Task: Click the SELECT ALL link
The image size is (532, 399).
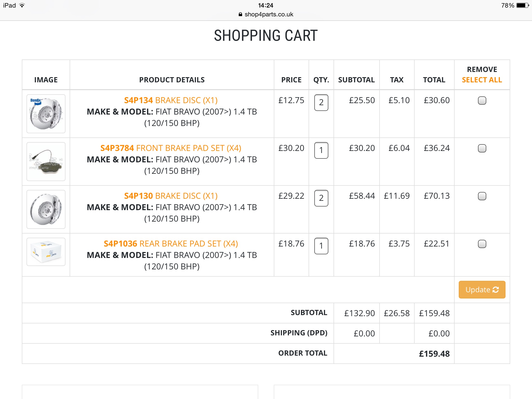Action: coord(482,80)
